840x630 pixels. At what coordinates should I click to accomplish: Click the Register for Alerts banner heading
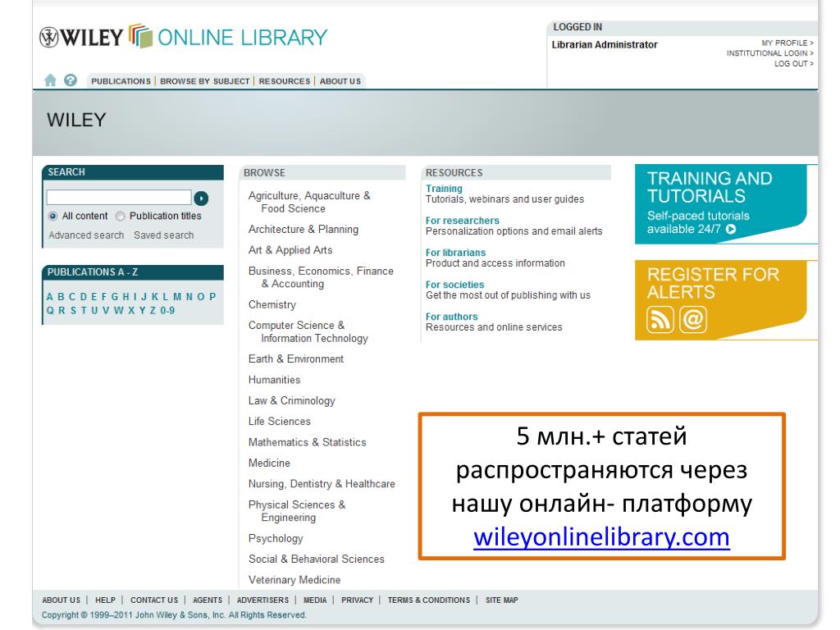713,283
